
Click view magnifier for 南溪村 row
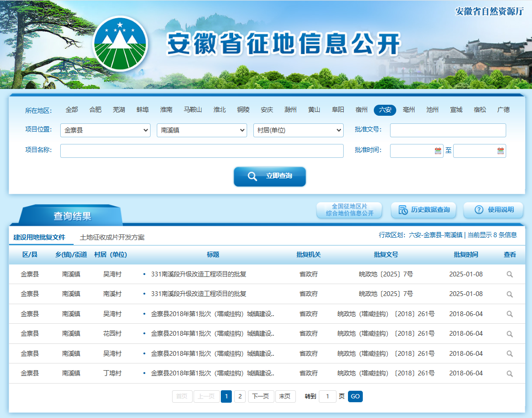(x=510, y=294)
